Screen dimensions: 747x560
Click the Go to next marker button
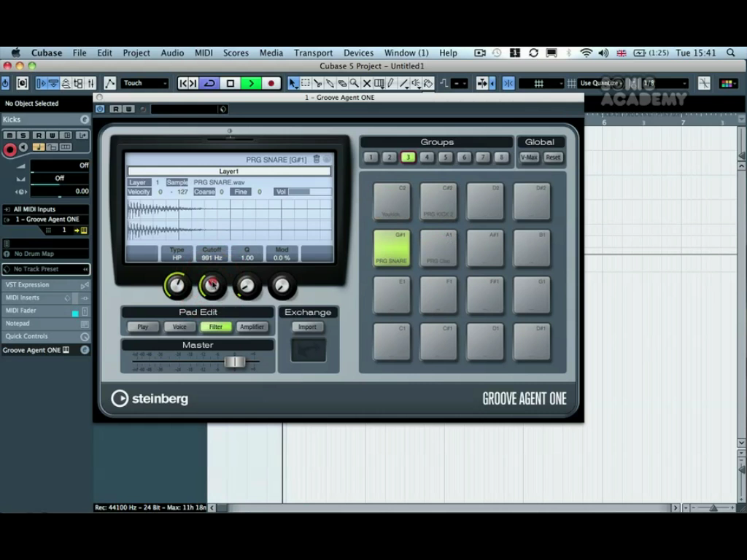(x=193, y=83)
